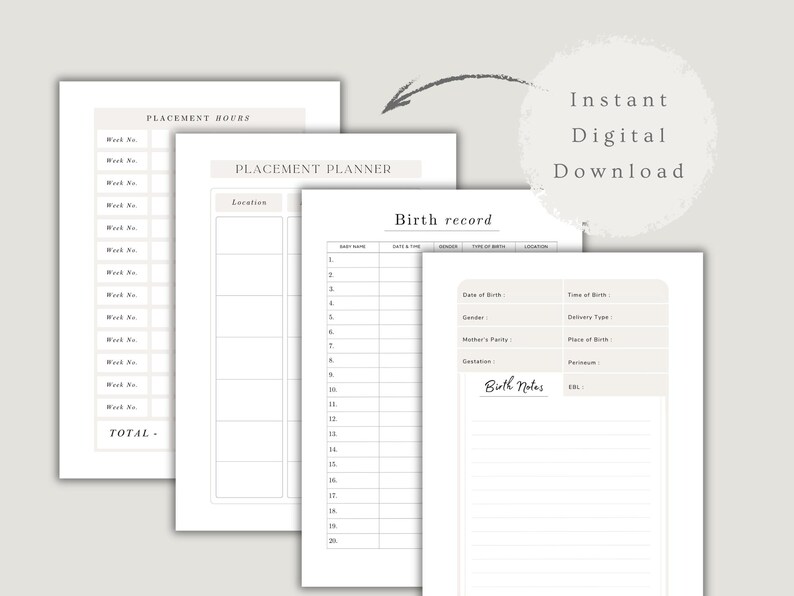The image size is (794, 596).
Task: Click the GENDER column header in Birth record
Action: tap(448, 247)
